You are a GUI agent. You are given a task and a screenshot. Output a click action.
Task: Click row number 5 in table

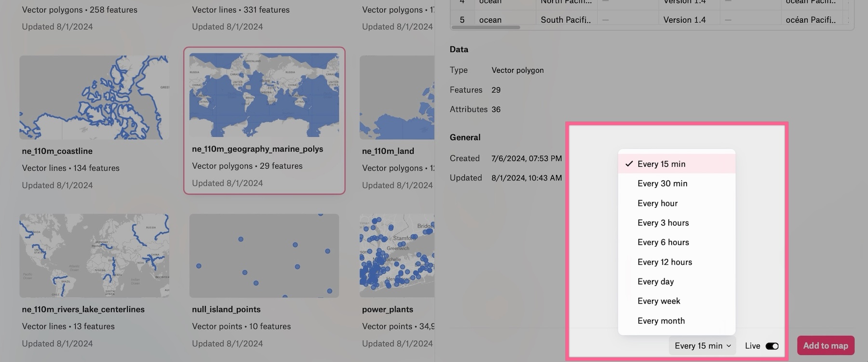click(x=462, y=20)
